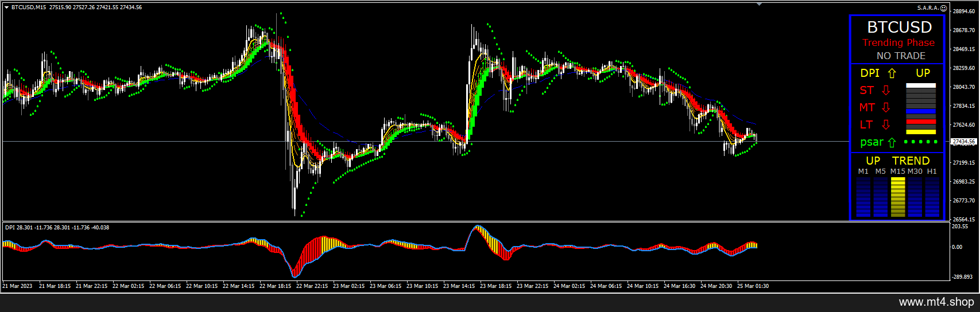Click the -289.893 DPI scale label

962,276
